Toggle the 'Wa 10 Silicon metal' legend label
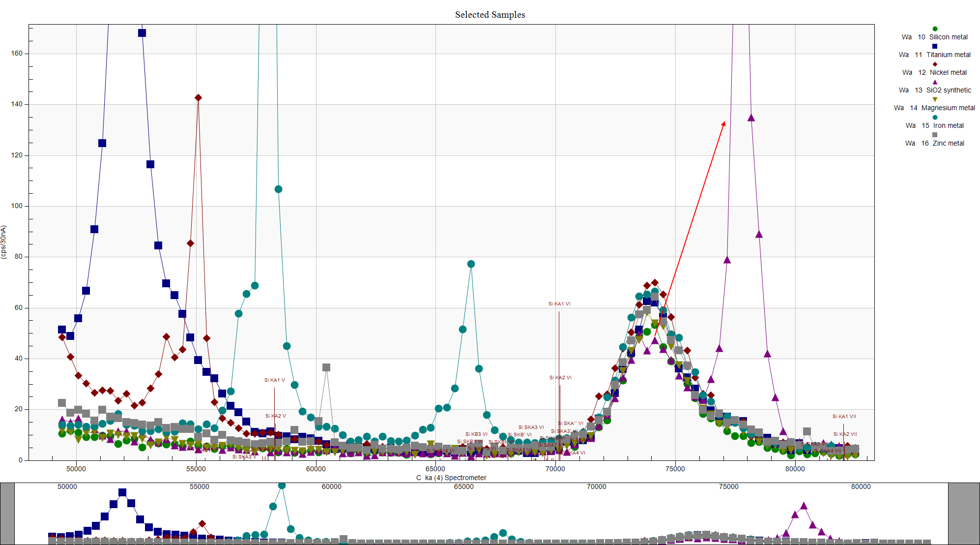The width and height of the screenshot is (980, 545). pyautogui.click(x=934, y=37)
